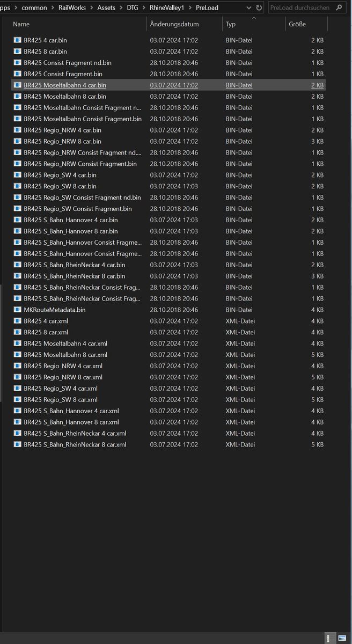Select BR425 S_Bahn_Hannover 4 car.xml file
The width and height of the screenshot is (352, 644).
coord(168,411)
